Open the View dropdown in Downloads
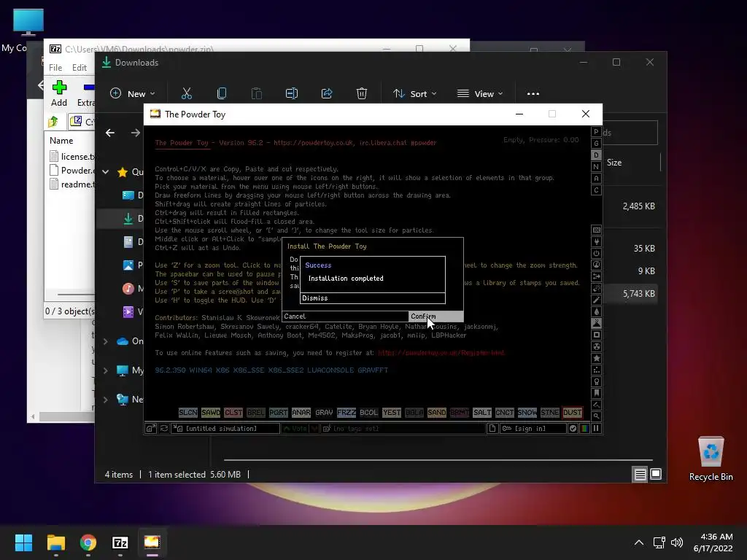This screenshot has width=747, height=560. [x=480, y=94]
